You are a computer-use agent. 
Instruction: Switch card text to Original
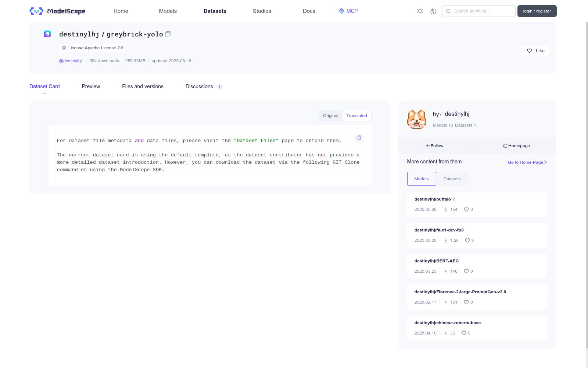pos(331,116)
